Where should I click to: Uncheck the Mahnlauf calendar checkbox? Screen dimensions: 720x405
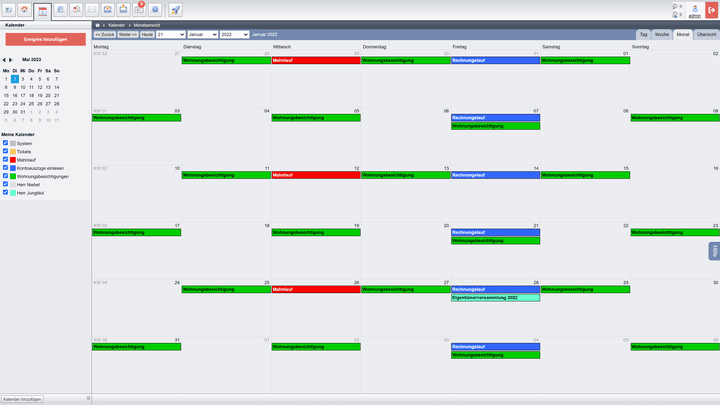(6, 159)
